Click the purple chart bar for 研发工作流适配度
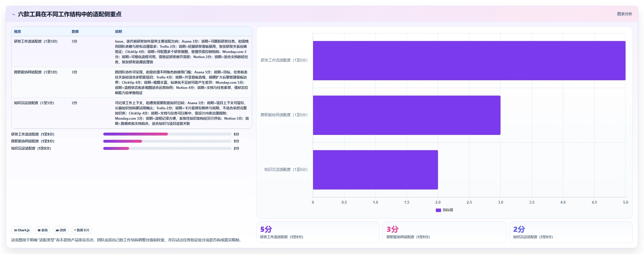This screenshot has height=254, width=644. pyautogui.click(x=469, y=60)
